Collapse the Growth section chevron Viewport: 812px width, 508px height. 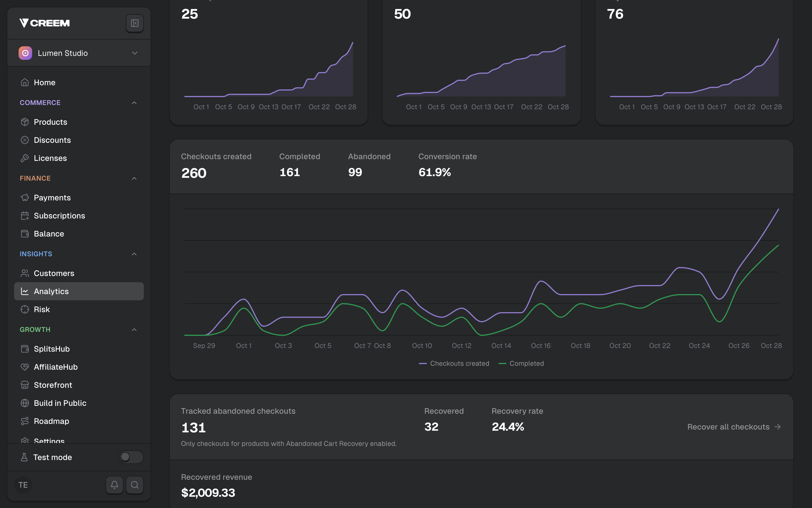click(134, 330)
